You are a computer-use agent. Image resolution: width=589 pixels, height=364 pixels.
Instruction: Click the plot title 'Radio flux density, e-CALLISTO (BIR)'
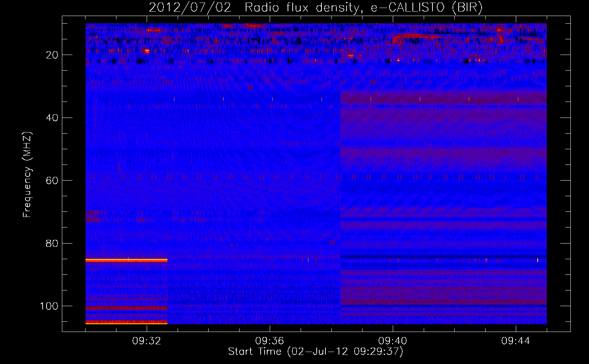pos(363,8)
